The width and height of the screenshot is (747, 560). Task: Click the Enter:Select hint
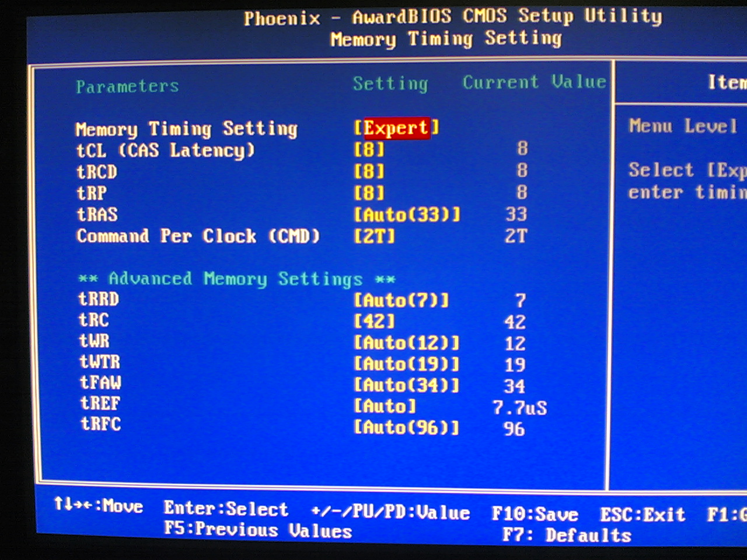(x=226, y=509)
